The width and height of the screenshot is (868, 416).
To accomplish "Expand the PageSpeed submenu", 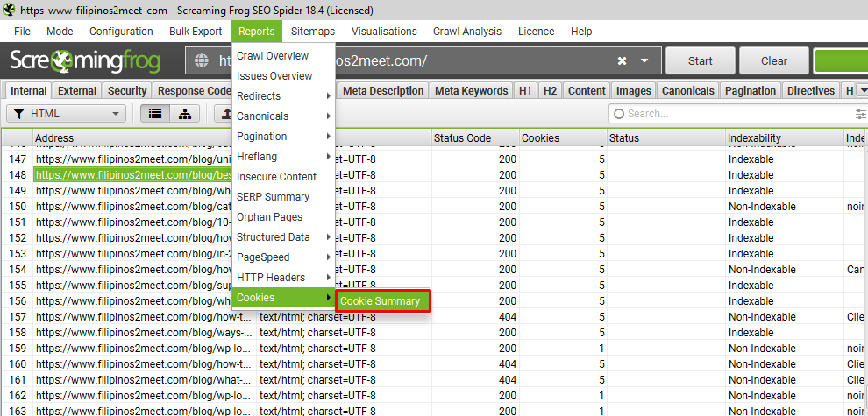I will pos(283,257).
